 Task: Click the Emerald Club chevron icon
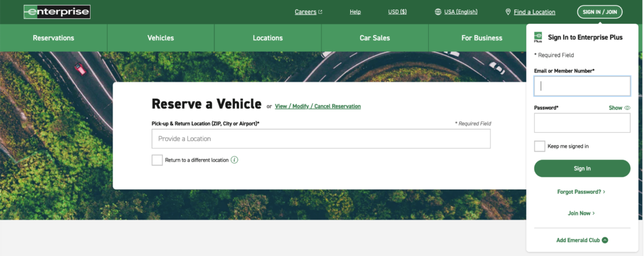pos(605,240)
